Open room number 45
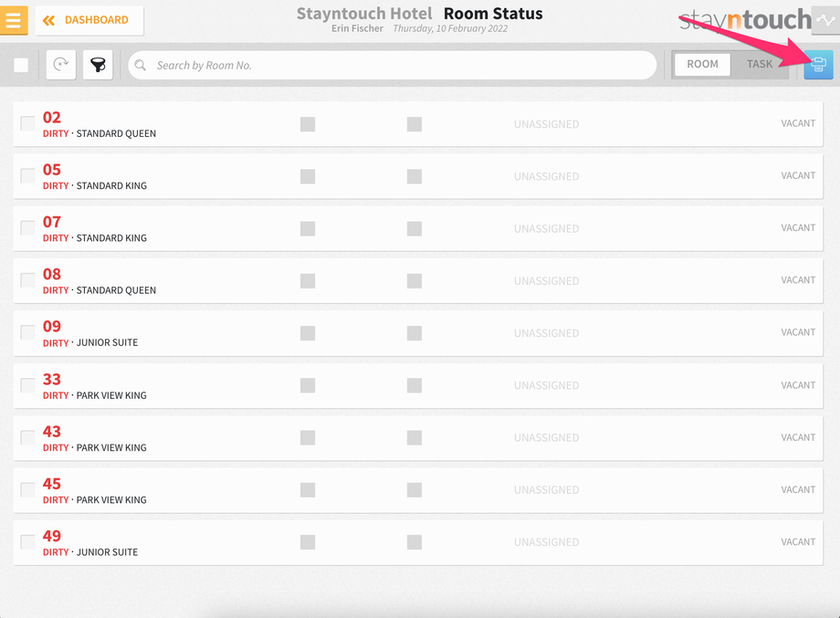The height and width of the screenshot is (618, 840). coord(52,484)
